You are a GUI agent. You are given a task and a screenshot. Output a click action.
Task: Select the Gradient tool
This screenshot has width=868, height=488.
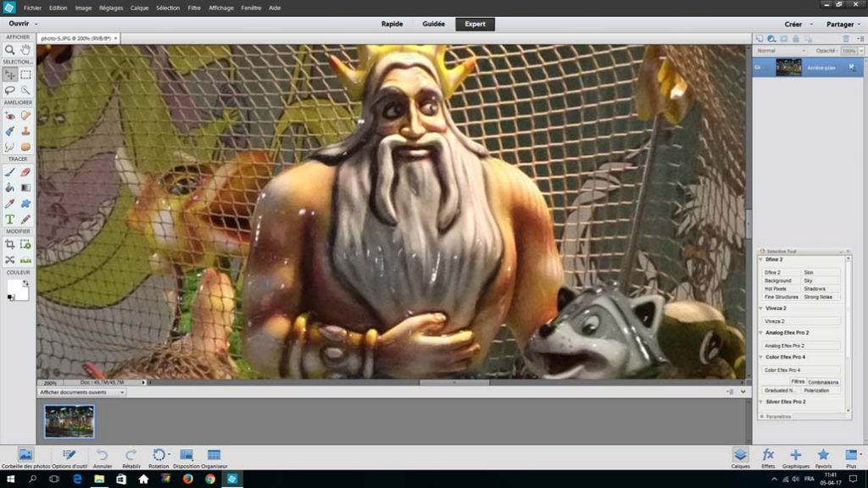pos(25,187)
